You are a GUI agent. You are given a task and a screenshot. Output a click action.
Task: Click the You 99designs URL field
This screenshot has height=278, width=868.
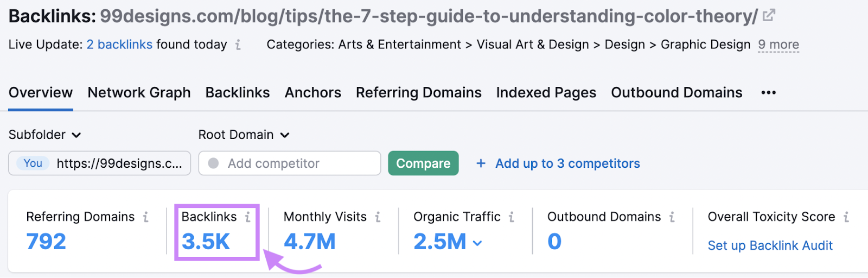[x=99, y=163]
